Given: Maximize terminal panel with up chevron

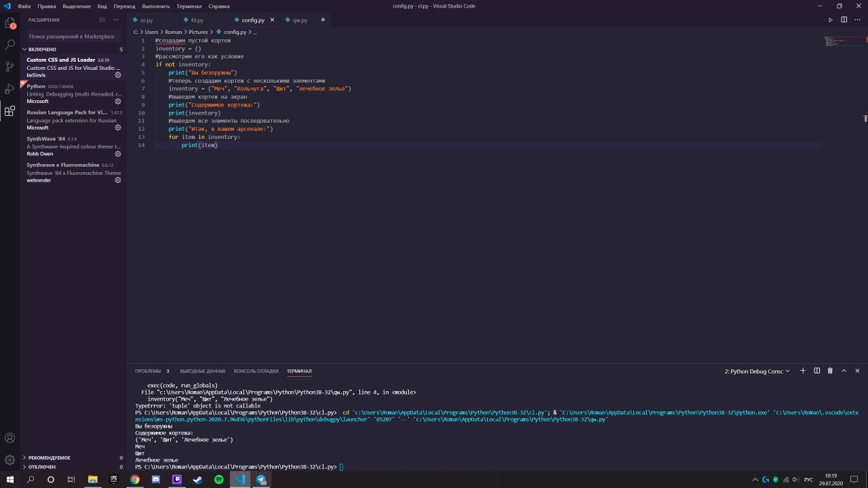Looking at the screenshot, I should [x=844, y=371].
